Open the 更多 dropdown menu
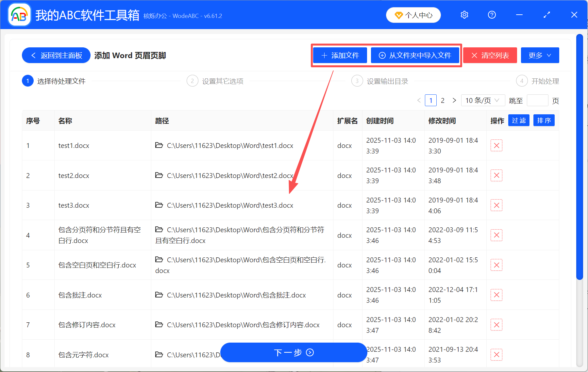588x372 pixels. [x=539, y=55]
